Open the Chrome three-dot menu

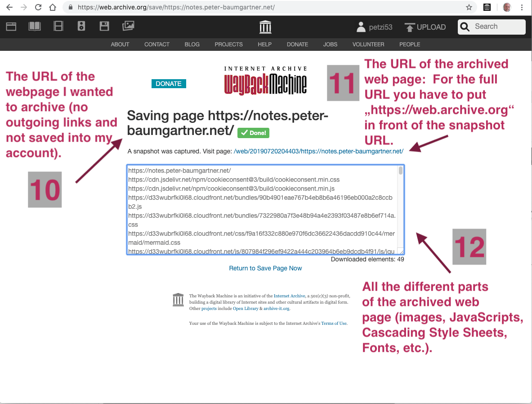(522, 7)
